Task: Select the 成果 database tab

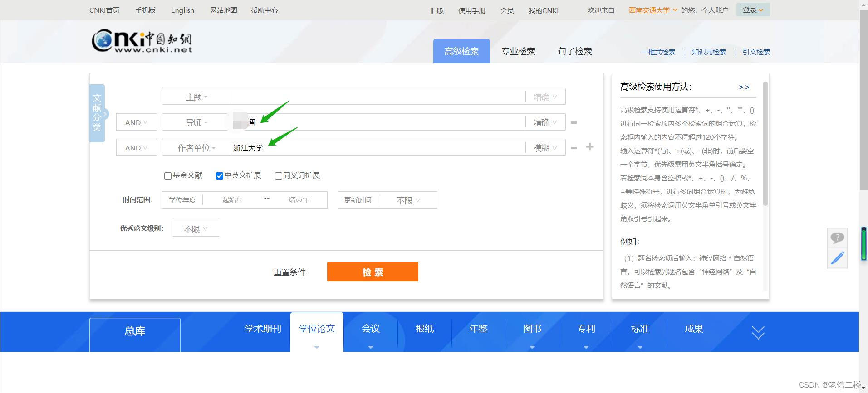Action: 694,329
